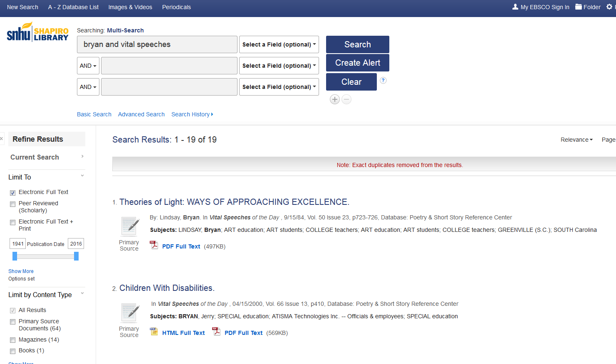Open A - Z Database List
Viewport: 616px width, 364px height.
(x=73, y=7)
